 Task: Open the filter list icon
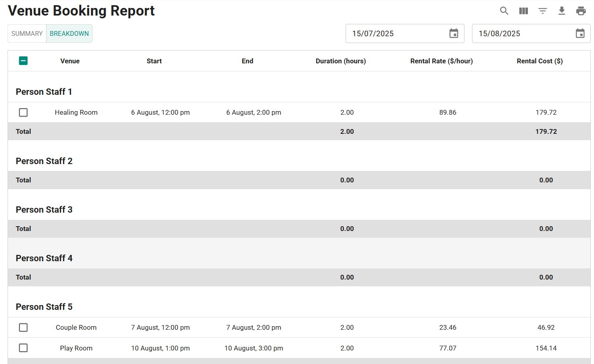(x=543, y=11)
